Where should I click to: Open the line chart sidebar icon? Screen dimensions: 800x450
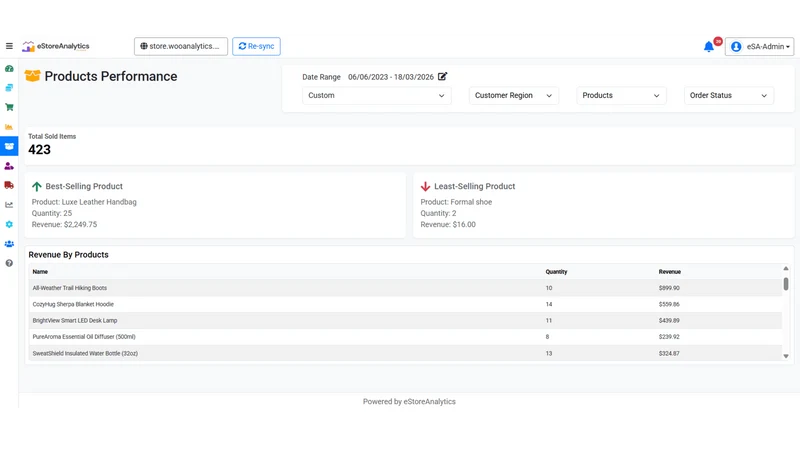coord(9,205)
